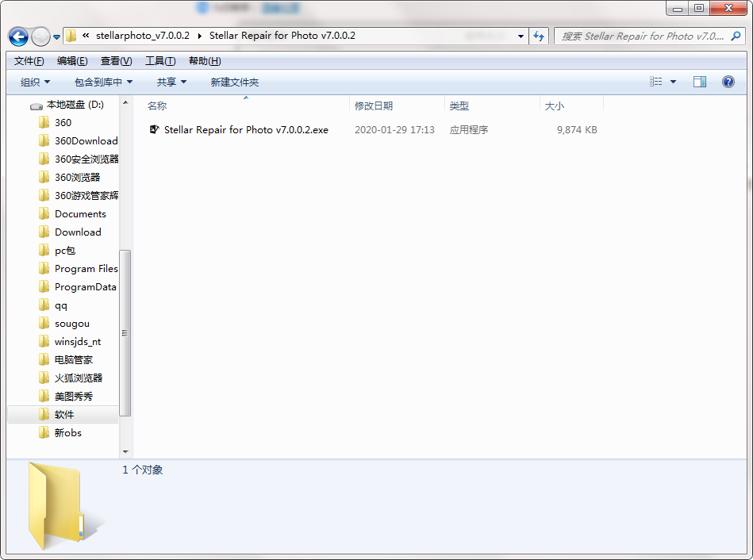Image resolution: width=753 pixels, height=560 pixels.
Task: Open the winsjds_nt folder in the tree
Action: [x=70, y=342]
